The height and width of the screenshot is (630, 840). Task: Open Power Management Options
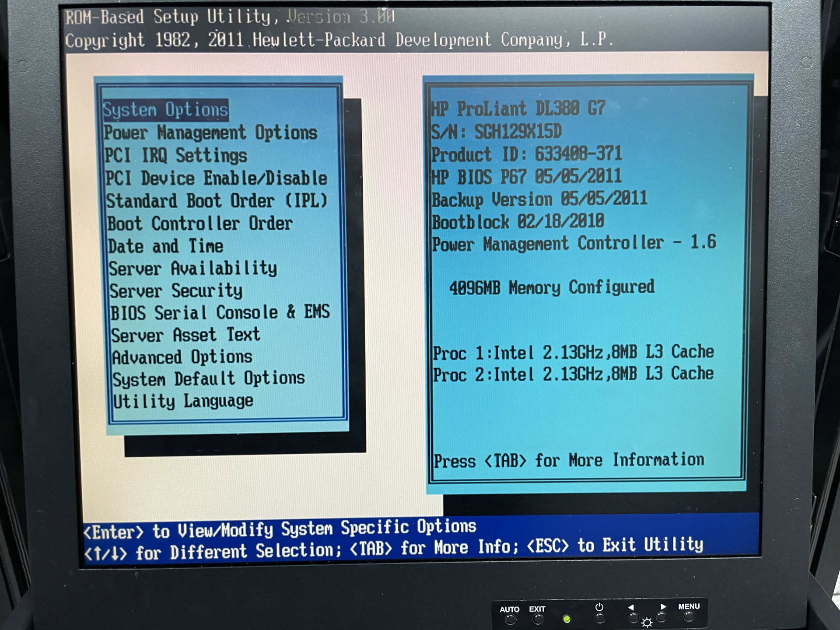pyautogui.click(x=210, y=133)
